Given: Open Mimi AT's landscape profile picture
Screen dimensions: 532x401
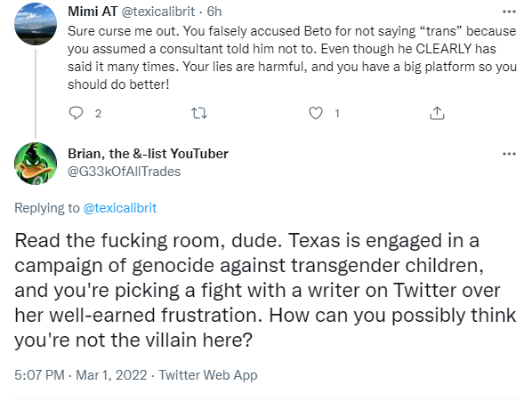Looking at the screenshot, I should click(x=36, y=24).
